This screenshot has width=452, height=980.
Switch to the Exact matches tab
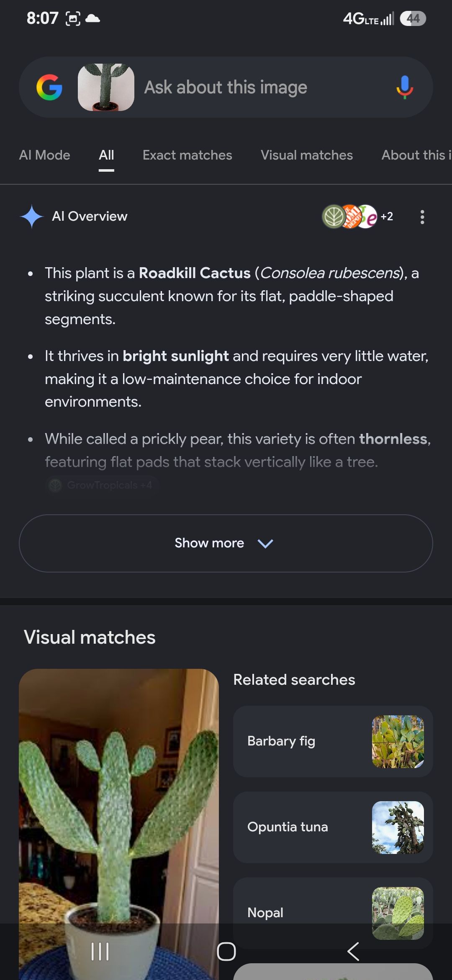coord(187,155)
